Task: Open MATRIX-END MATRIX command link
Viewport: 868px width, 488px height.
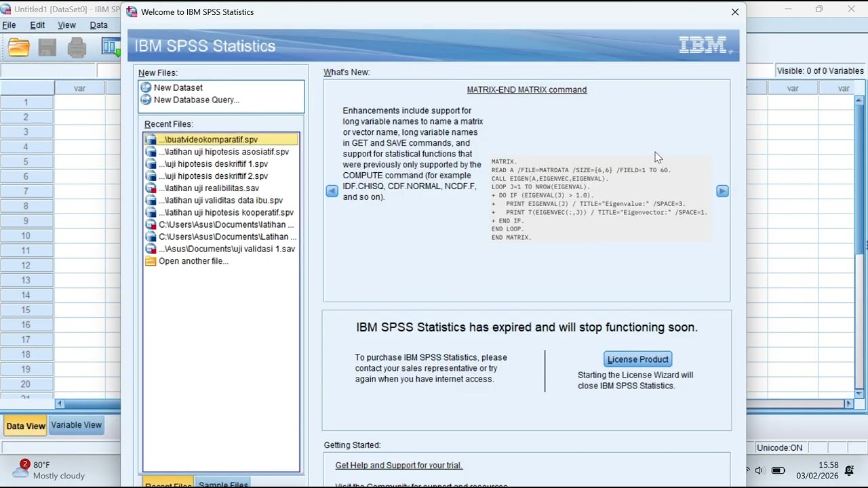Action: pos(527,89)
